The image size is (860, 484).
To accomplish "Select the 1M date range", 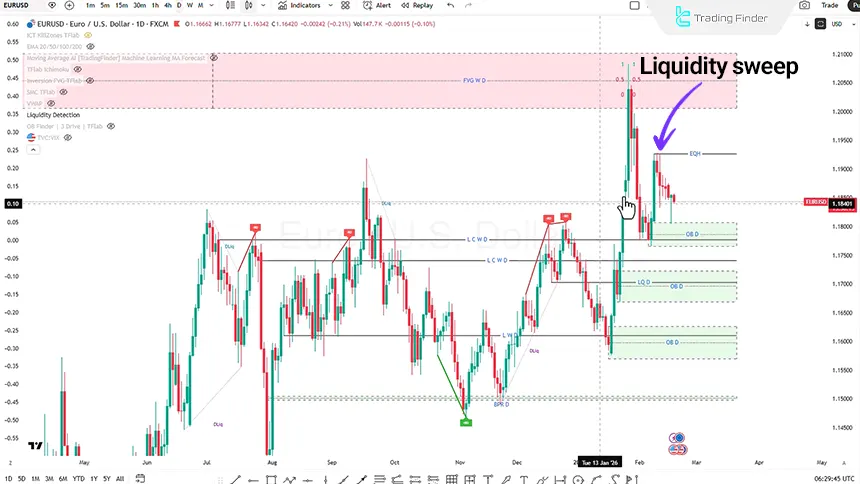I will [x=36, y=479].
